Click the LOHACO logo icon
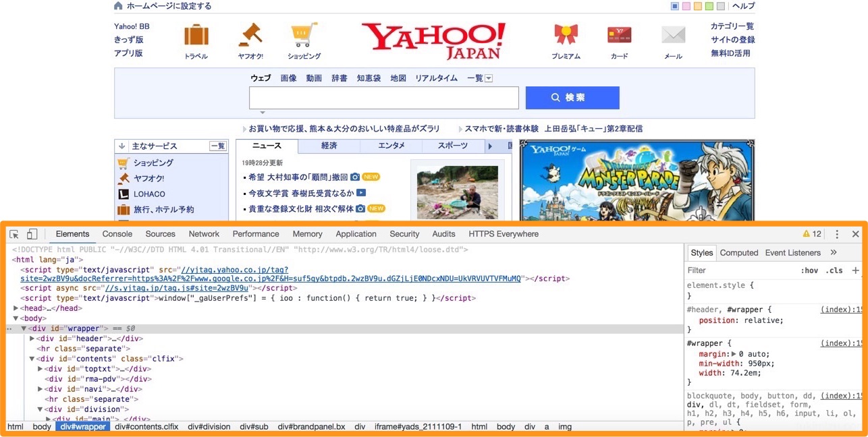 coord(123,194)
